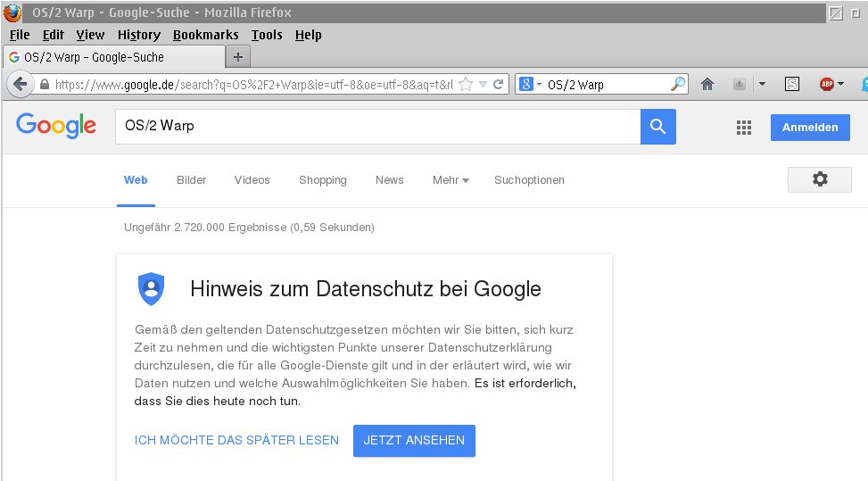Open the File menu
The width and height of the screenshot is (868, 481).
pos(20,35)
